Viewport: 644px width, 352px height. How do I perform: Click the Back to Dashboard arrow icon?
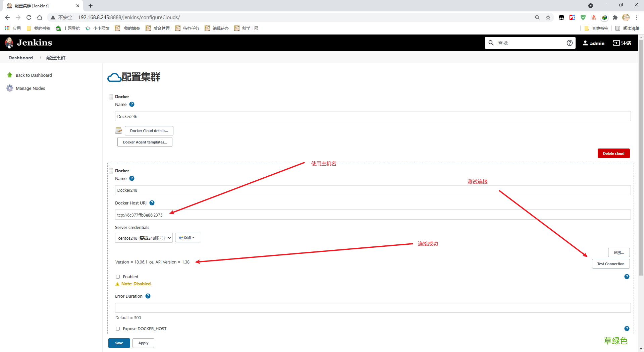(x=10, y=75)
